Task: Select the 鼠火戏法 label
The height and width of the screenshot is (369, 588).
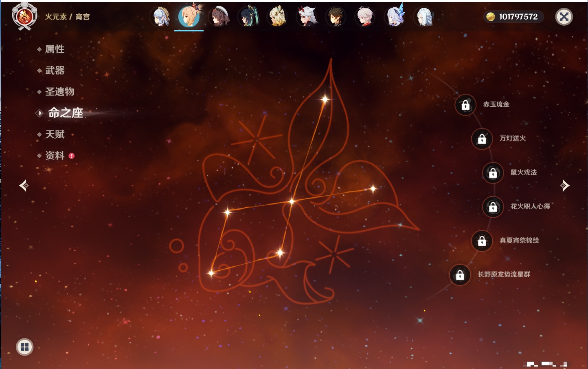Action: [x=524, y=172]
